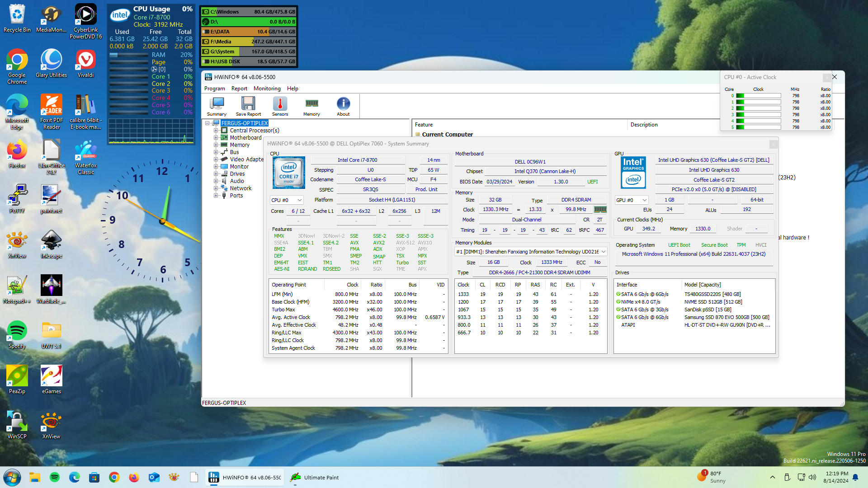
Task: Launch Vivaldi browser desktop icon
Action: [x=85, y=63]
